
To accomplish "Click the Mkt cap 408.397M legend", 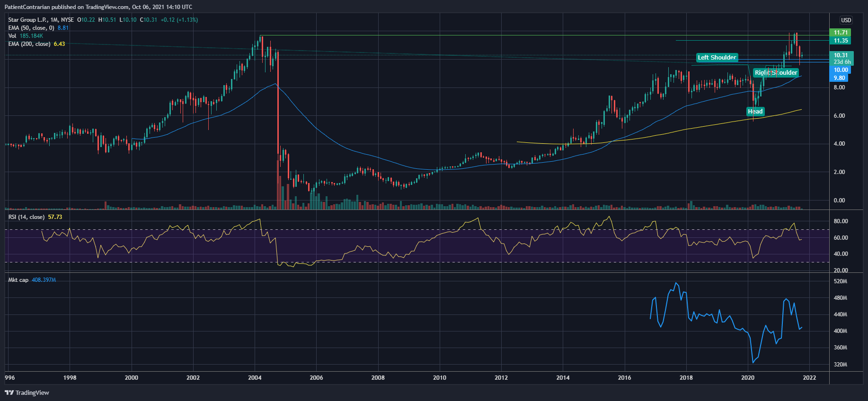I will click(32, 280).
